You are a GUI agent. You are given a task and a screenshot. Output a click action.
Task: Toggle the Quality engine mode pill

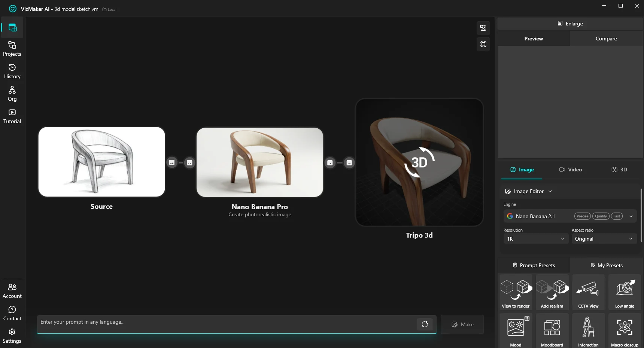coord(601,216)
